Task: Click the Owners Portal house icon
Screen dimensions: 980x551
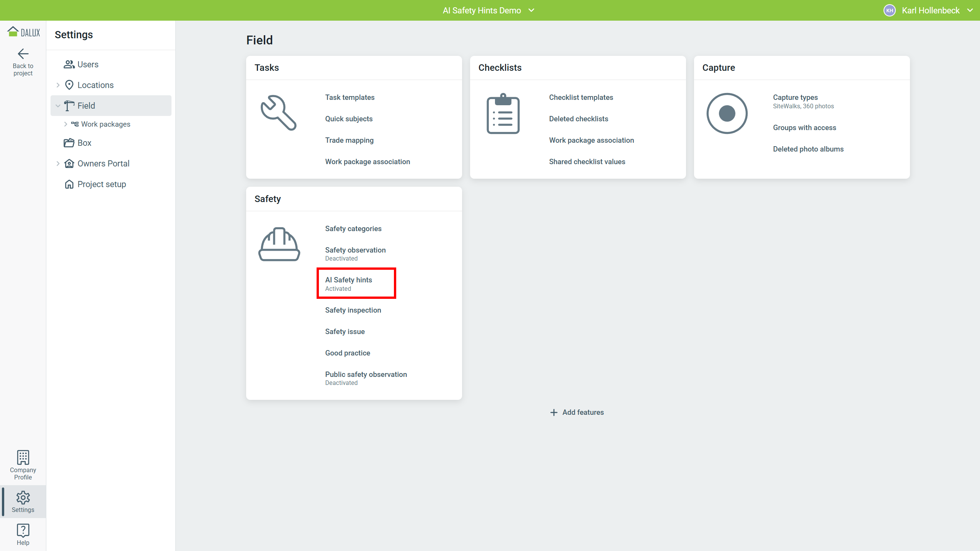Action: point(69,163)
